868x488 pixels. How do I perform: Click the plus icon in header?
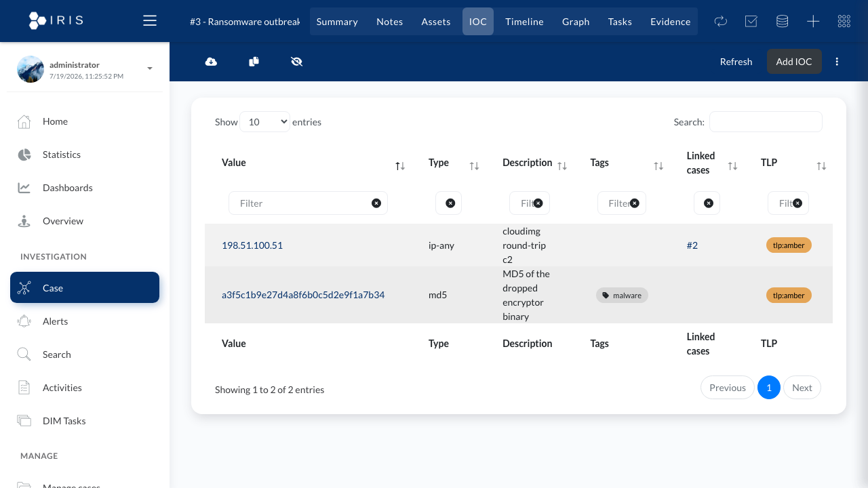point(813,21)
